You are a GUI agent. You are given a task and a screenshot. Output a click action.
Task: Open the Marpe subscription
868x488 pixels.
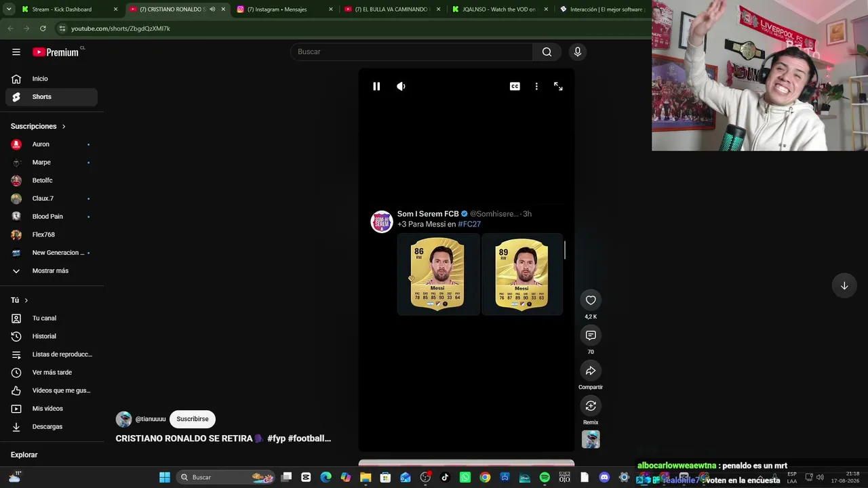click(52, 163)
